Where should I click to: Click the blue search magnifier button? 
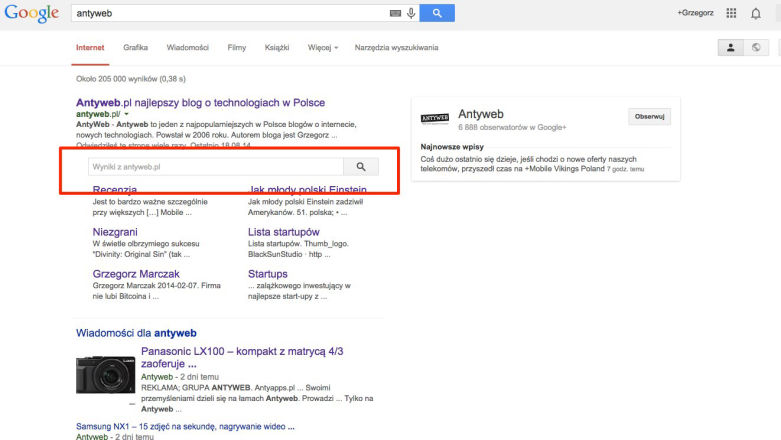pyautogui.click(x=437, y=13)
